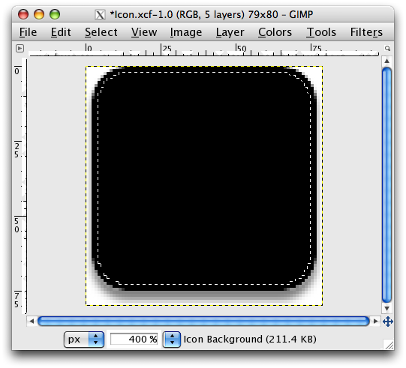The image size is (406, 368).
Task: Open the zoom percentage dropdown stepper
Action: point(172,339)
